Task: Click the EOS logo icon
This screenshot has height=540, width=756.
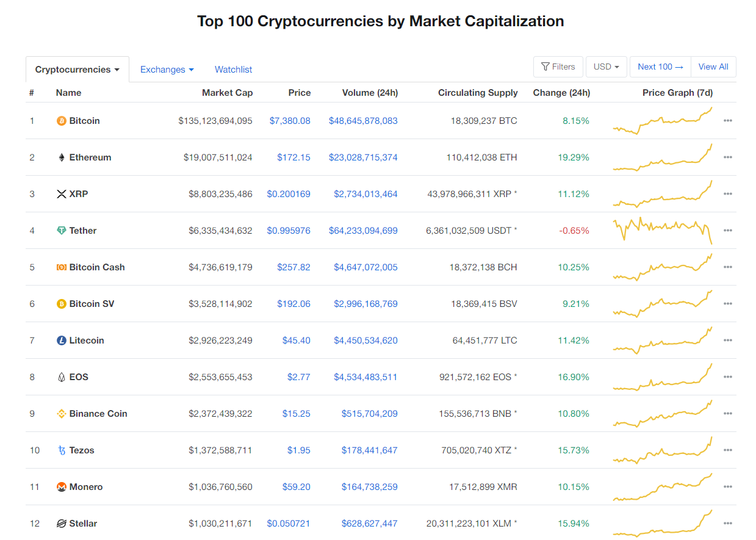Action: pyautogui.click(x=61, y=377)
